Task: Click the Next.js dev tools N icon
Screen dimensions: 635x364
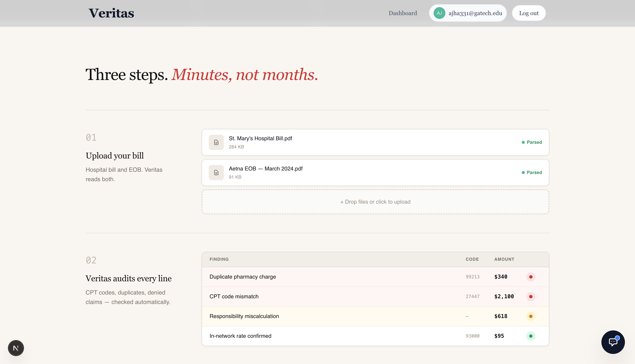Action: point(16,348)
